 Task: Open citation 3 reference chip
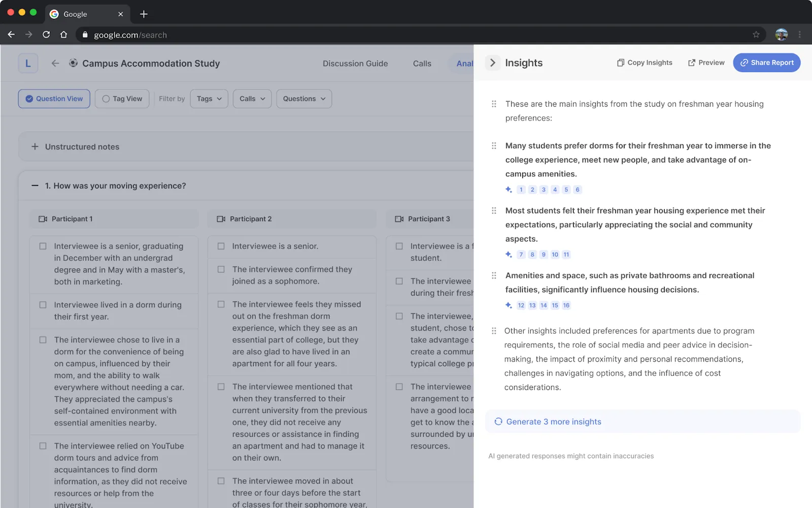544,189
